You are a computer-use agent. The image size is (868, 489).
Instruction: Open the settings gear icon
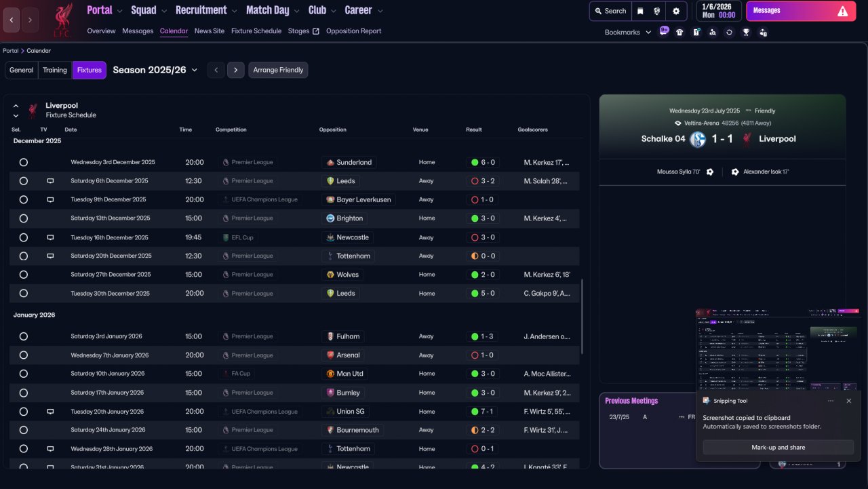click(676, 11)
